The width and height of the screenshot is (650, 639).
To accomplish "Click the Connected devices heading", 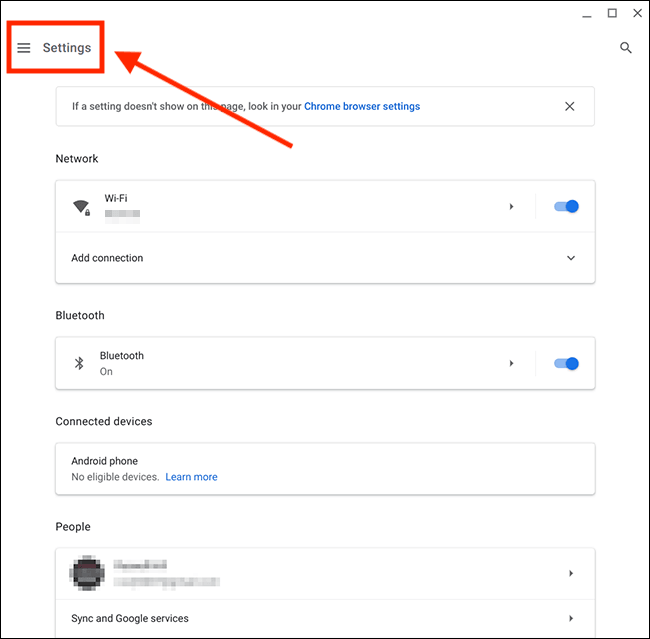I will point(104,421).
